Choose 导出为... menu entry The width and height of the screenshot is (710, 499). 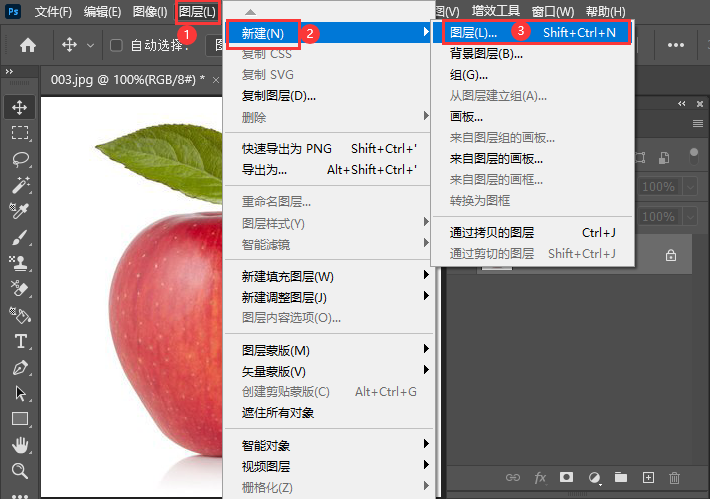point(328,170)
